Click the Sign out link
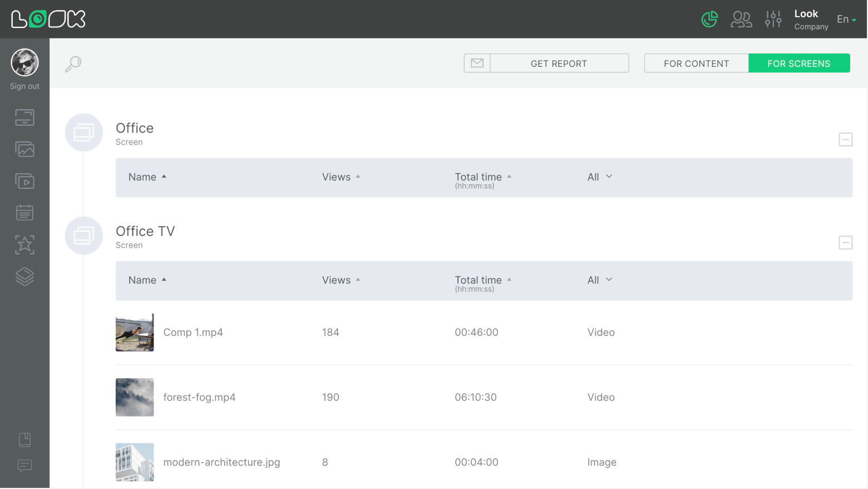The width and height of the screenshot is (868, 489). [24, 86]
